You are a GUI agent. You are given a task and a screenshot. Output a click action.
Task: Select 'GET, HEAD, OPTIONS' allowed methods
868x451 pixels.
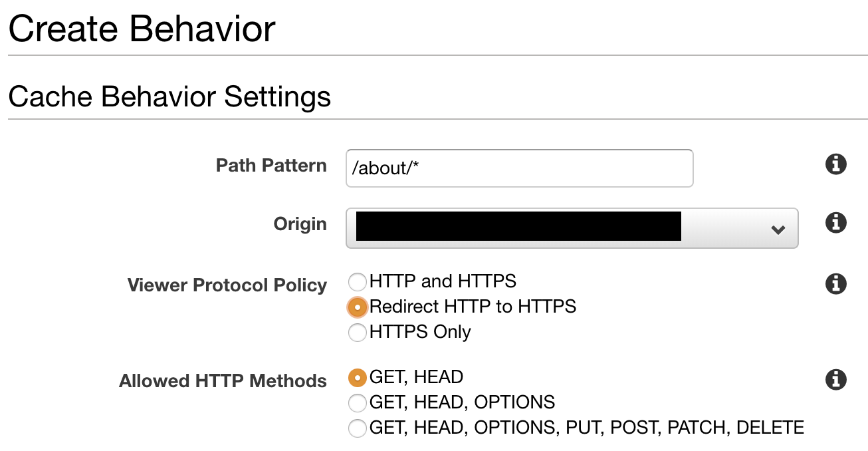358,402
